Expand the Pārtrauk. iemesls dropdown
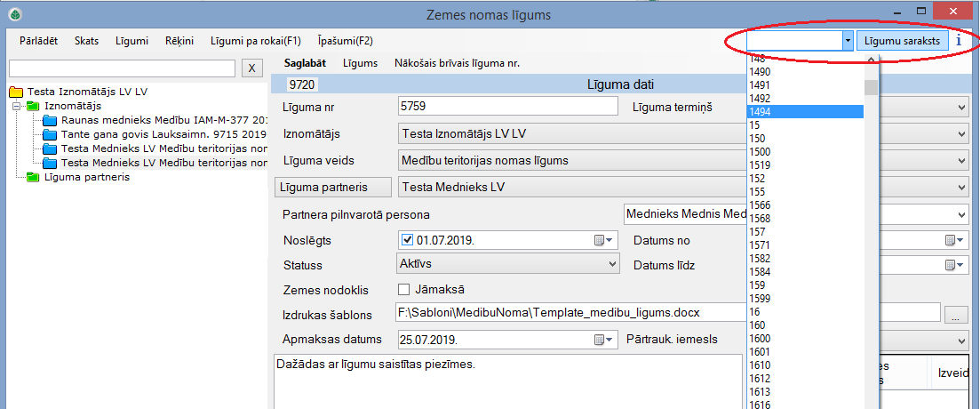The height and width of the screenshot is (409, 980). click(x=962, y=340)
